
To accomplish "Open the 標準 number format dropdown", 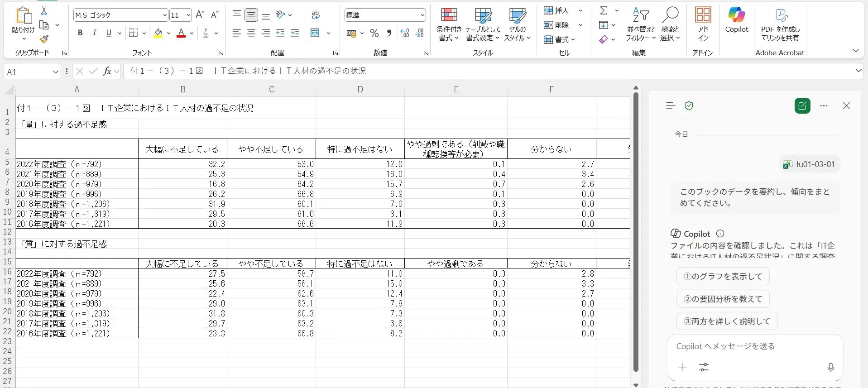I will [422, 15].
